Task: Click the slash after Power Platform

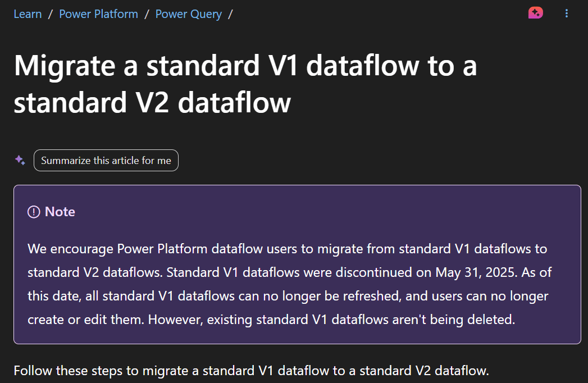Action: (x=147, y=14)
